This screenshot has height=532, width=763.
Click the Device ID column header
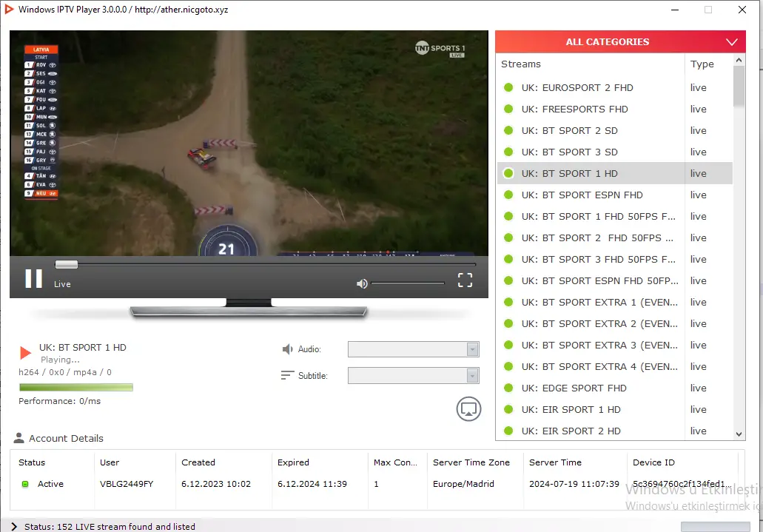pos(683,462)
